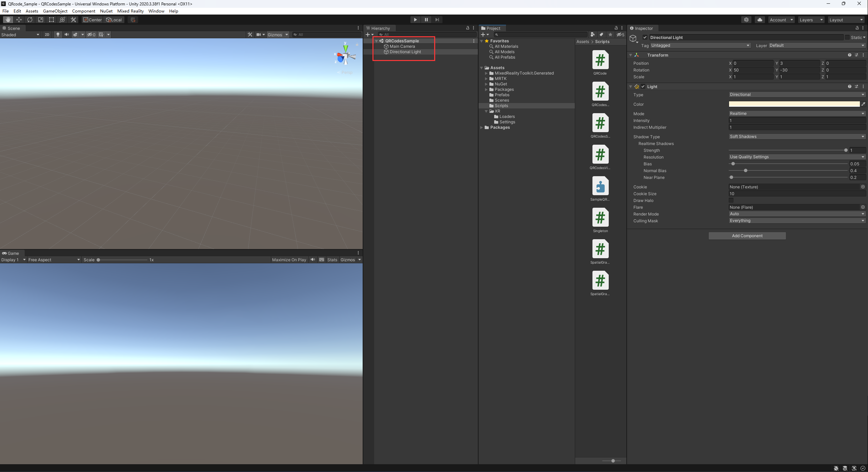
Task: Open Scene camera settings icon
Action: tap(259, 35)
